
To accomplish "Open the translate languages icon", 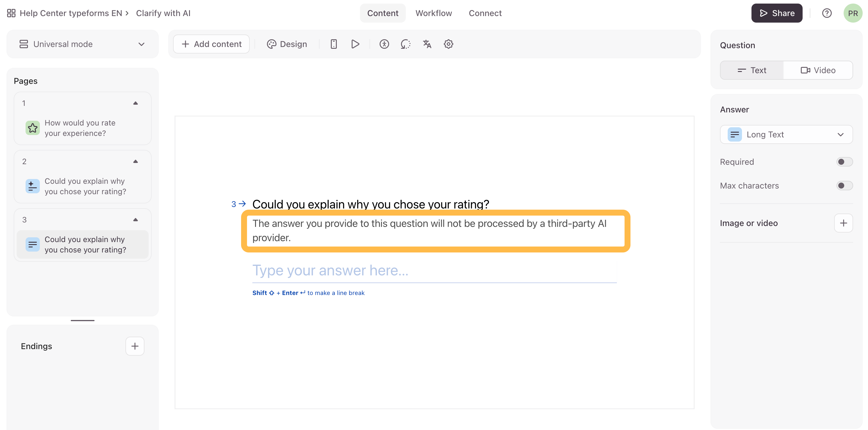I will tap(427, 44).
